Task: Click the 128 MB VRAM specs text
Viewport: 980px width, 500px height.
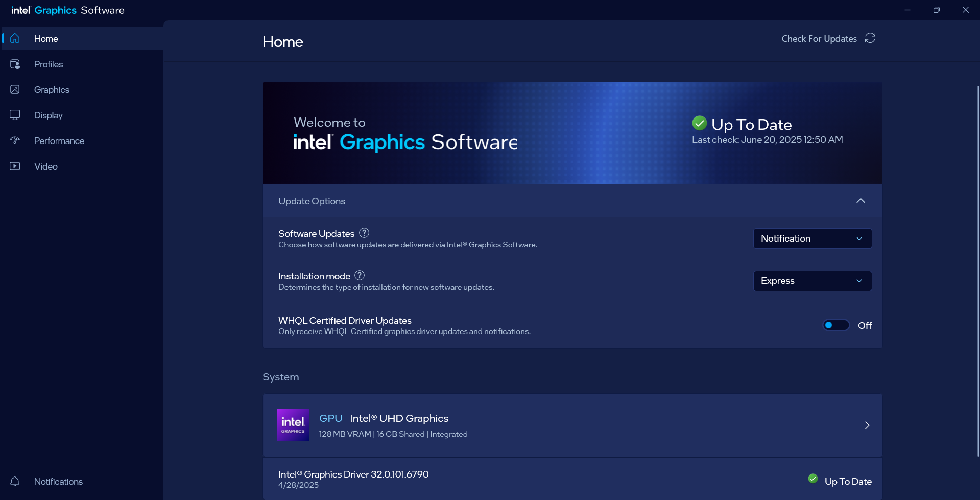Action: [x=393, y=434]
